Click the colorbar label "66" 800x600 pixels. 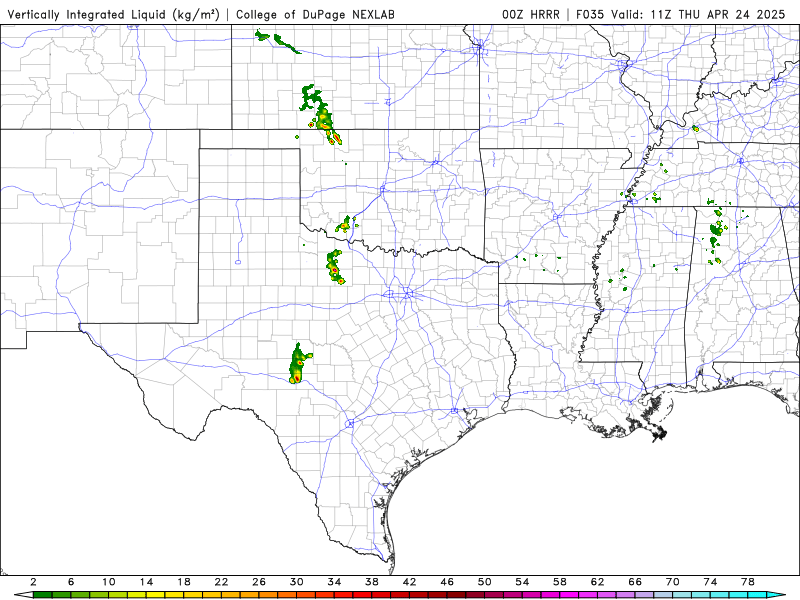coord(635,582)
